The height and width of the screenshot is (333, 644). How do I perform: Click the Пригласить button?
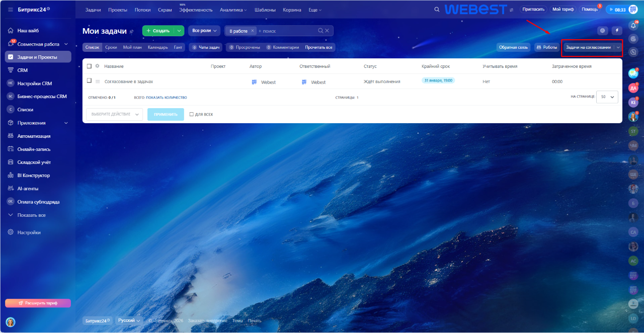[x=533, y=10]
